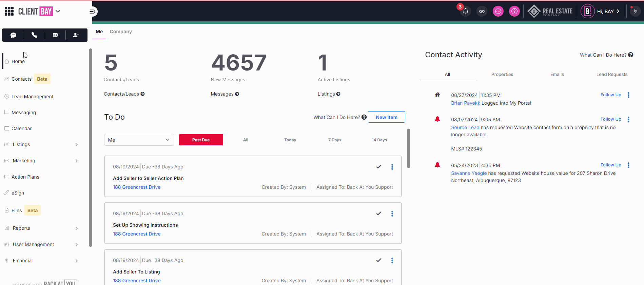Image resolution: width=644 pixels, height=285 pixels.
Task: Click the link chain icon in header
Action: tap(482, 11)
